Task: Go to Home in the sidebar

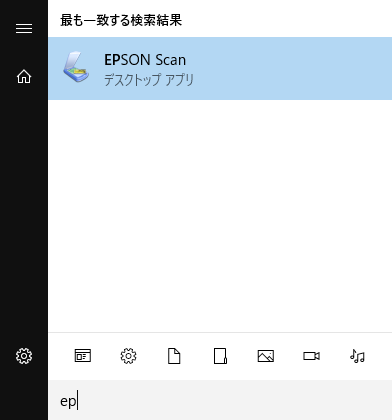Action: pos(24,77)
